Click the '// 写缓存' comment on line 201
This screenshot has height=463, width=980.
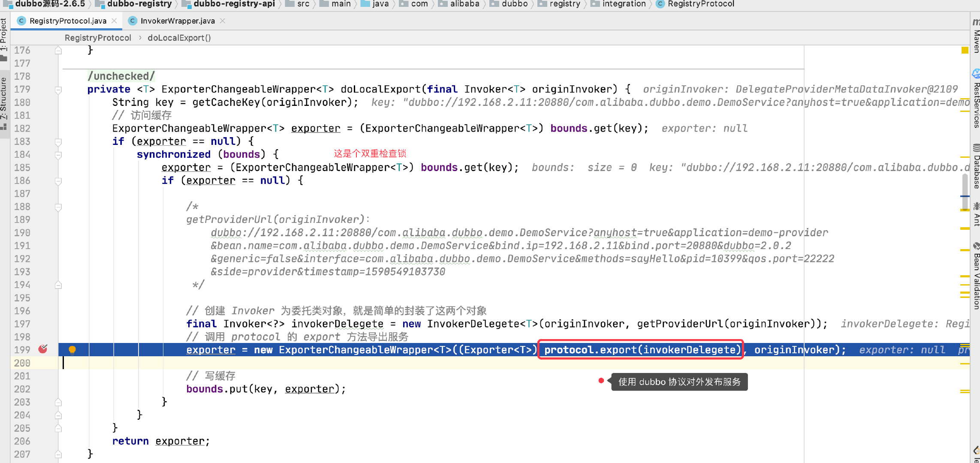[x=211, y=376]
